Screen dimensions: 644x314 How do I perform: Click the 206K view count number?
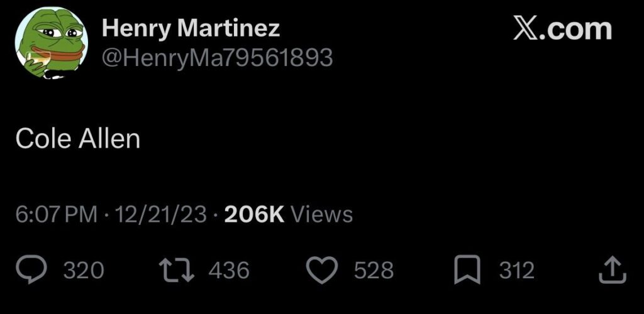click(x=255, y=215)
